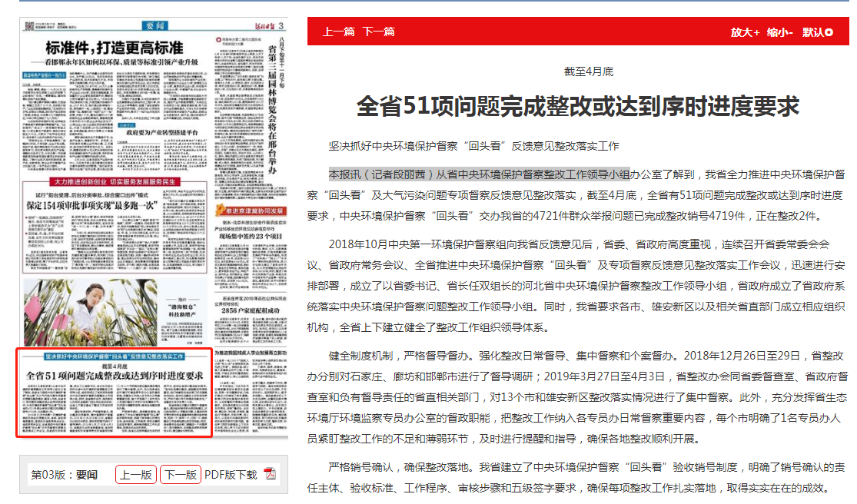The image size is (857, 504).
Task: Go to previous article 上一篇
Action: [338, 32]
